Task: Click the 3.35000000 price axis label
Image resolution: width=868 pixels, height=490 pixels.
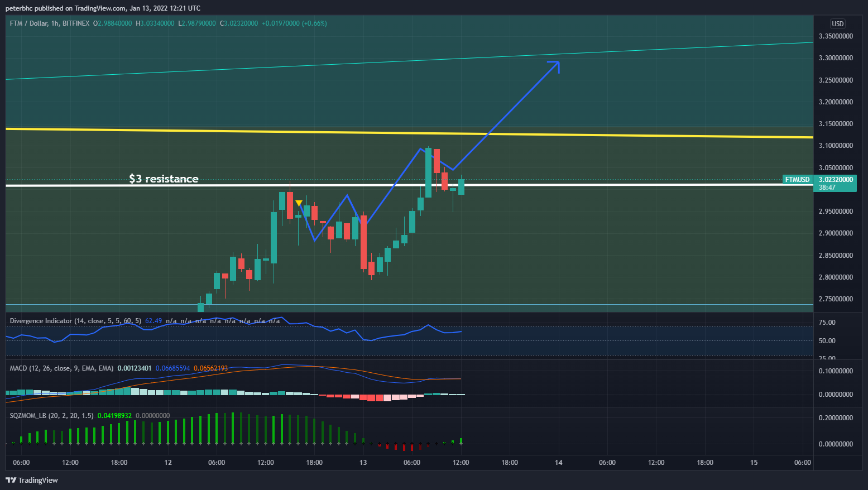Action: 836,36
